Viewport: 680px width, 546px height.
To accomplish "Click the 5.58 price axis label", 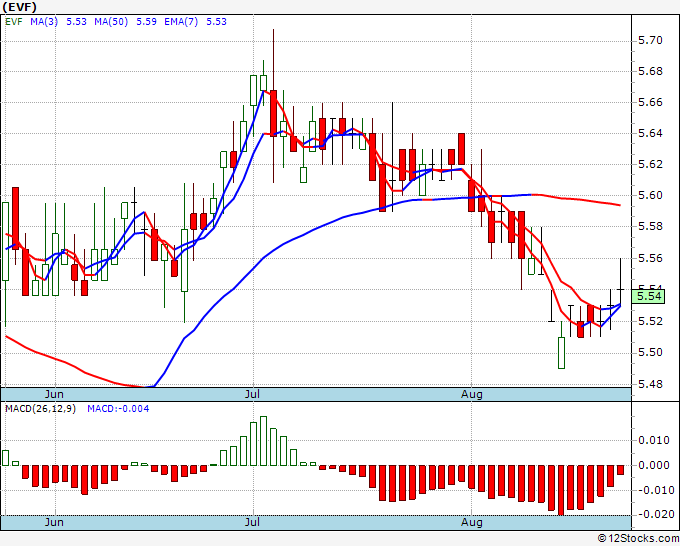I will point(651,227).
